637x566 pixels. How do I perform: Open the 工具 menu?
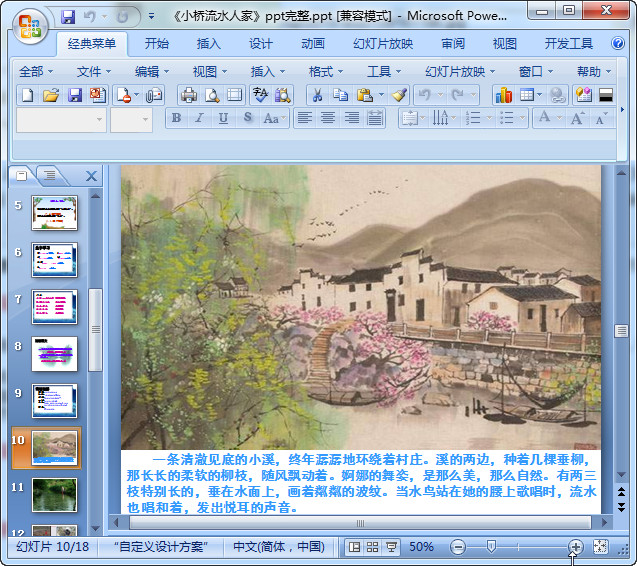384,72
